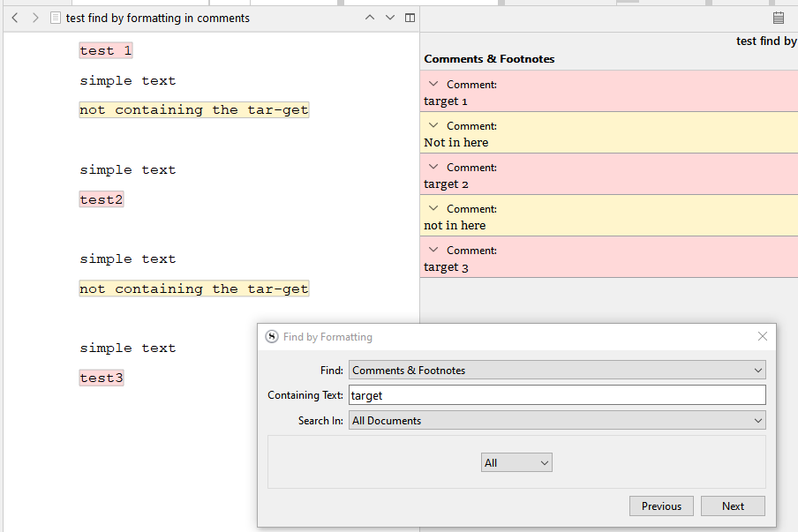Image resolution: width=798 pixels, height=532 pixels.
Task: Collapse the 'target 1' comment
Action: pos(433,84)
